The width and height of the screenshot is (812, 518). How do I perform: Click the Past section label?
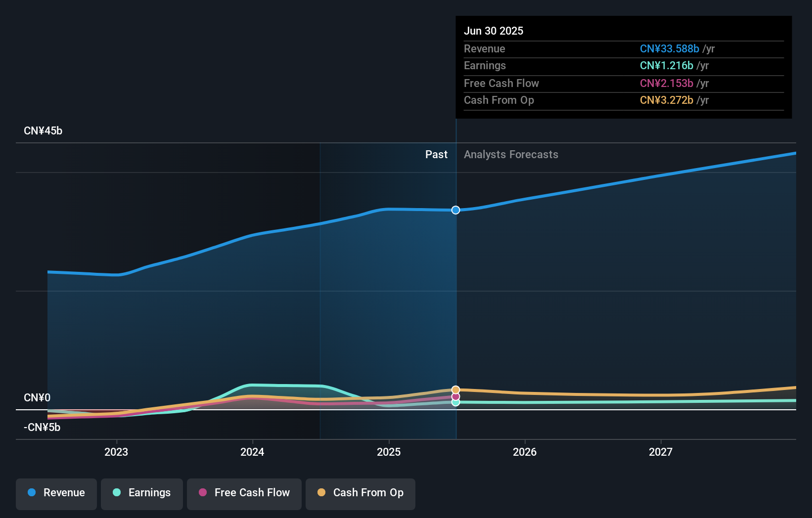[x=436, y=155]
